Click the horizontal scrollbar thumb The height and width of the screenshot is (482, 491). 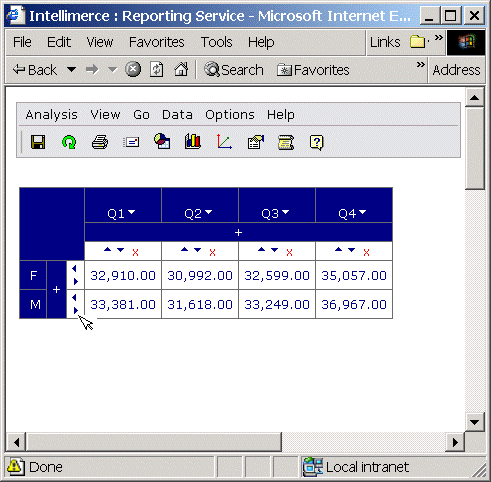pyautogui.click(x=154, y=442)
